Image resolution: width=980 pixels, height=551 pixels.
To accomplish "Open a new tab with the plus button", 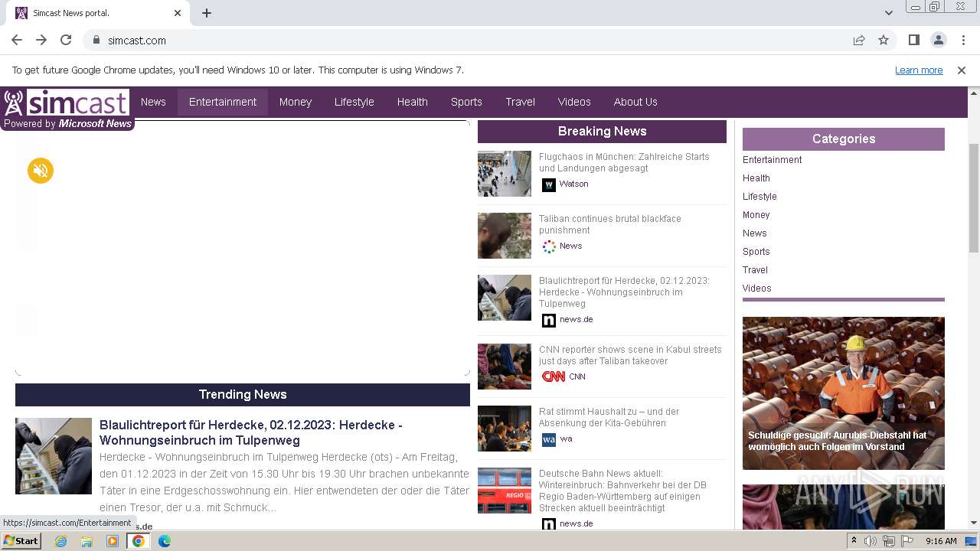I will (x=207, y=13).
